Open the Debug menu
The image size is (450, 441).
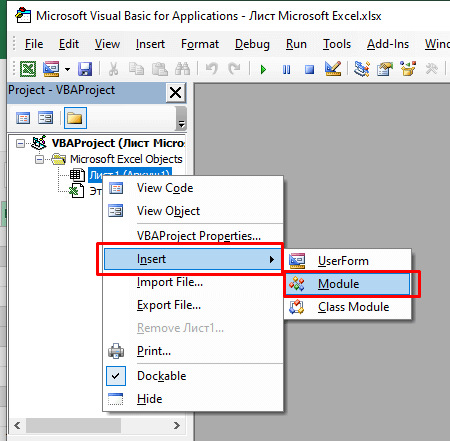click(252, 44)
